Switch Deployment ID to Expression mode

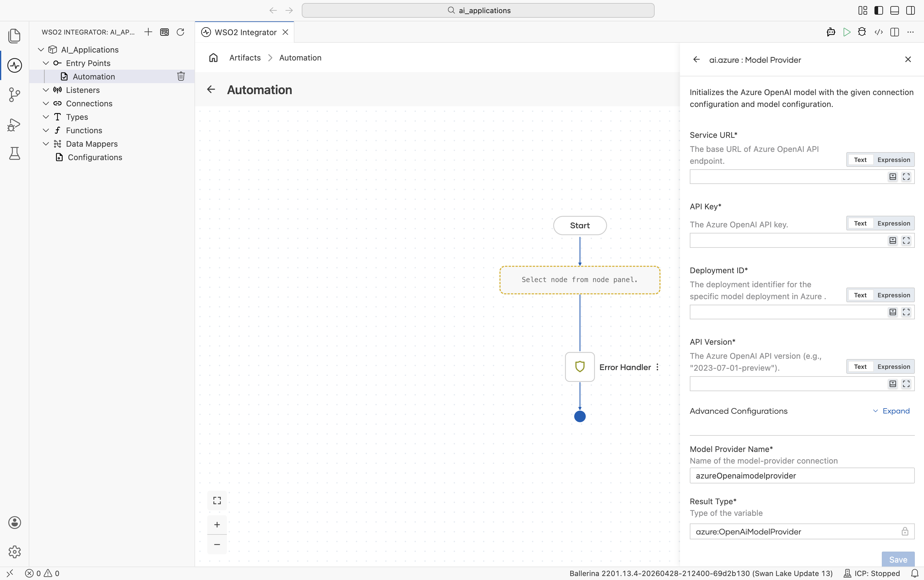[x=894, y=295]
